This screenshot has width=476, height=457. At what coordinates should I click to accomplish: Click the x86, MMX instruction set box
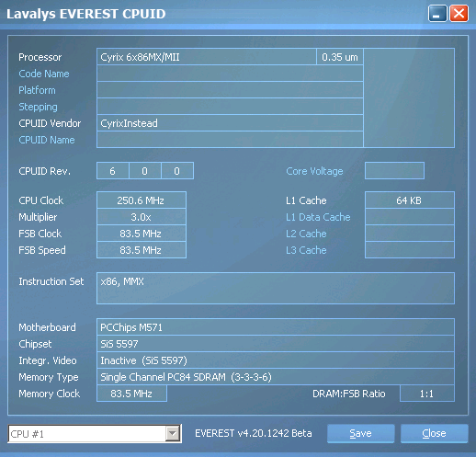tap(276, 289)
